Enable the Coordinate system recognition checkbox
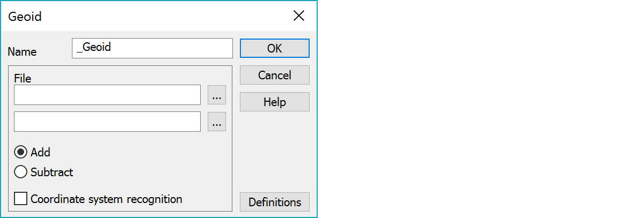This screenshot has height=218, width=644. pos(20,199)
